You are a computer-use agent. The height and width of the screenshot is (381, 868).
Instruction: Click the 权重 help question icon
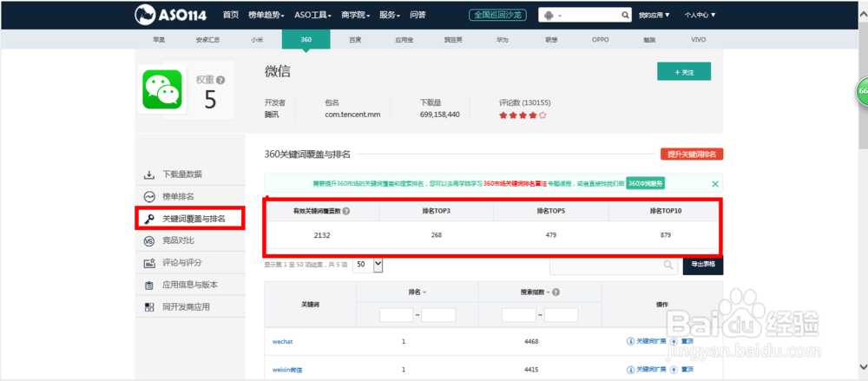(220, 81)
